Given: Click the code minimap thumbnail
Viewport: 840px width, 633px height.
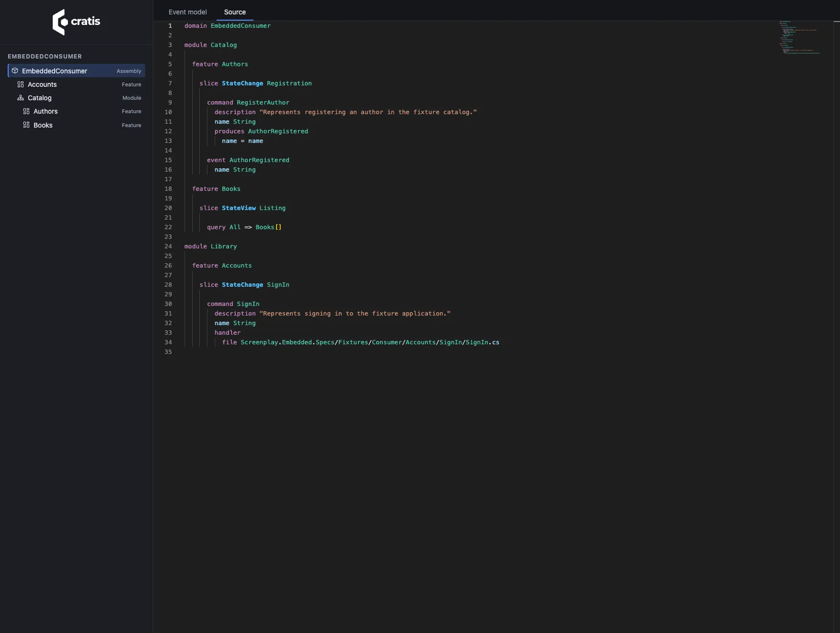Looking at the screenshot, I should (x=799, y=37).
